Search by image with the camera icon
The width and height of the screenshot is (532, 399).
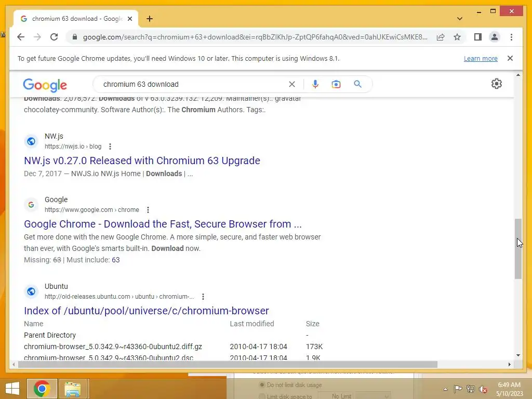tap(336, 84)
